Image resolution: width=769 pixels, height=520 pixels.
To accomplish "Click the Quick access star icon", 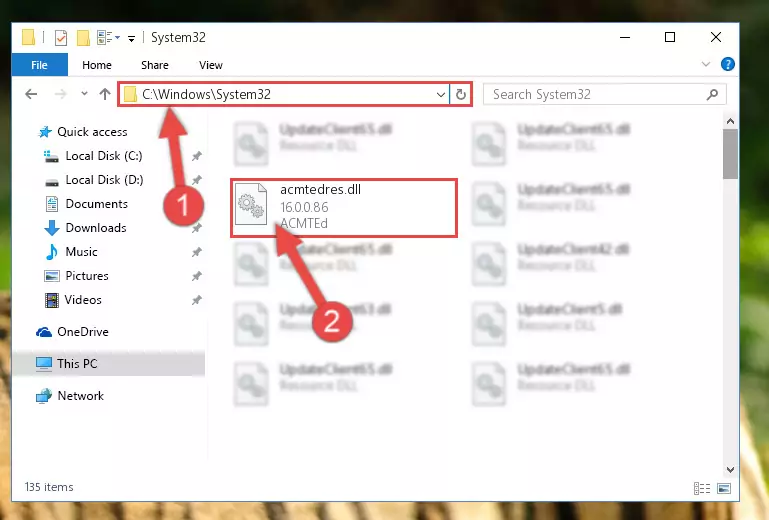I will coord(45,132).
